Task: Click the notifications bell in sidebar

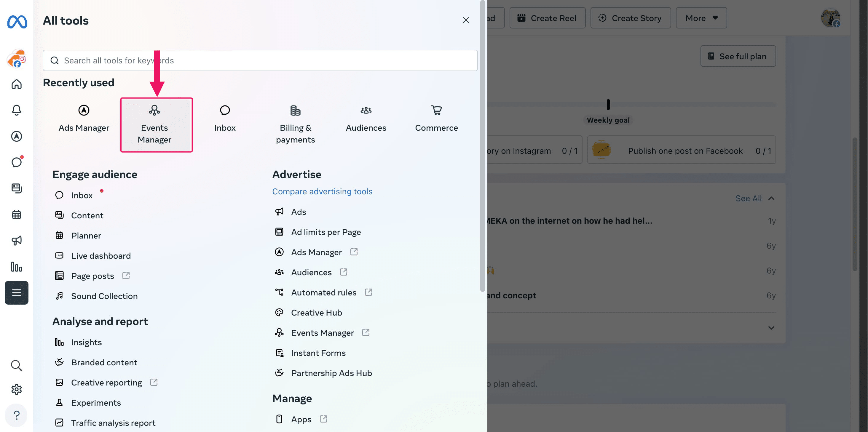Action: pos(17,110)
